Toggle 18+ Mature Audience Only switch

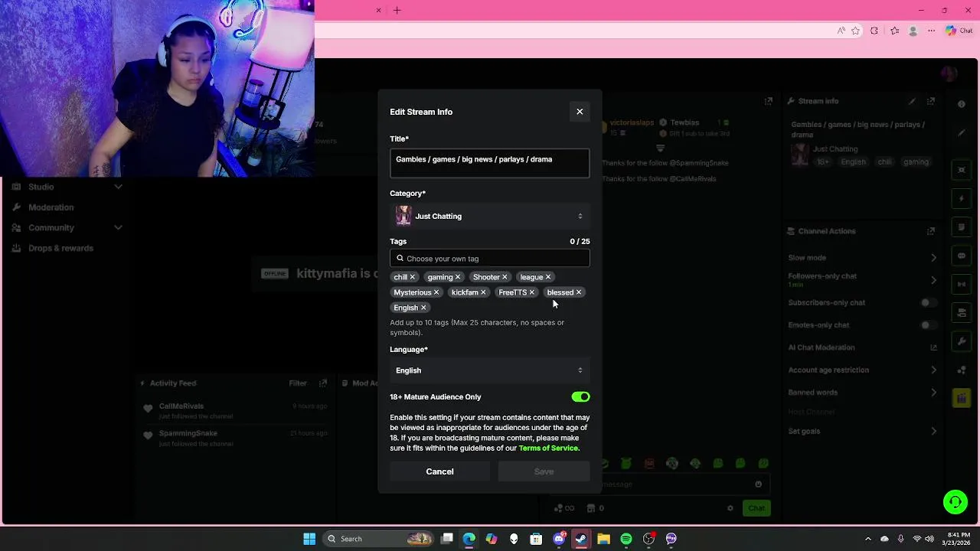[580, 396]
